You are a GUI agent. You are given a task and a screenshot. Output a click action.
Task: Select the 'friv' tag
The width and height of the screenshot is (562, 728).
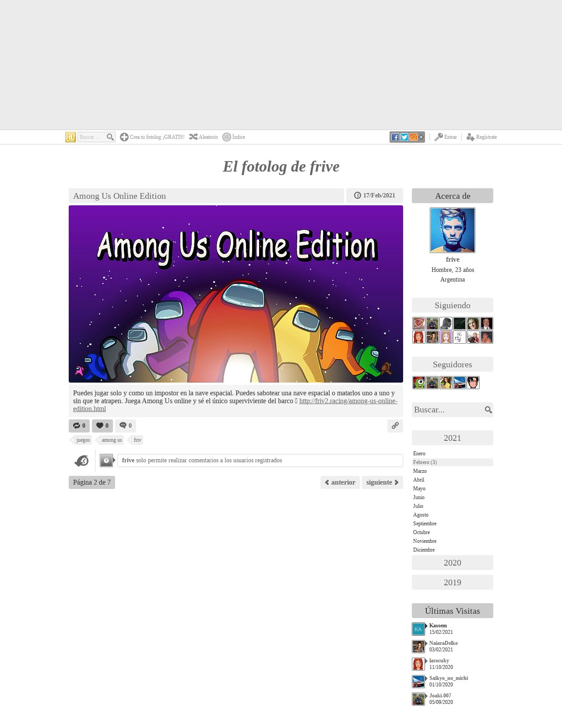click(137, 440)
